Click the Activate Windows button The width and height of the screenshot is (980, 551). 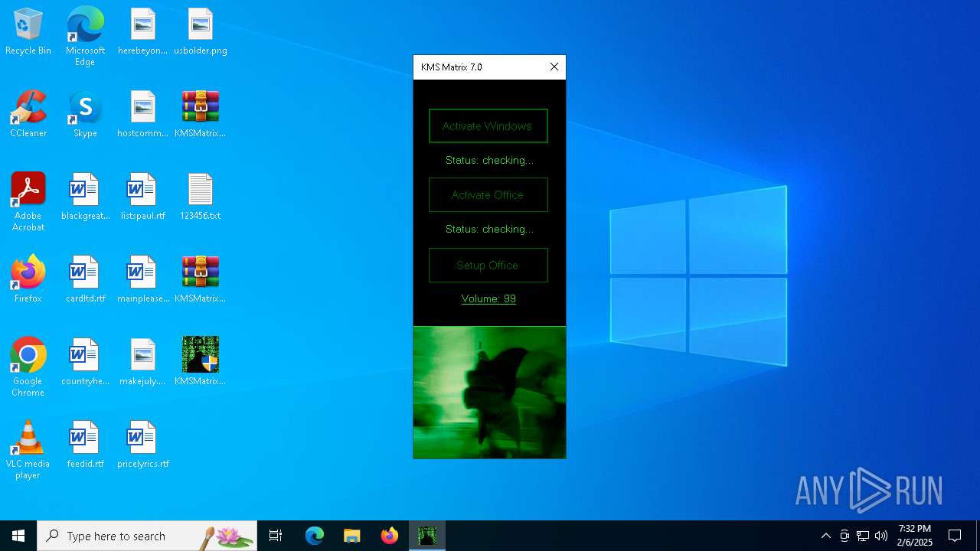[488, 126]
